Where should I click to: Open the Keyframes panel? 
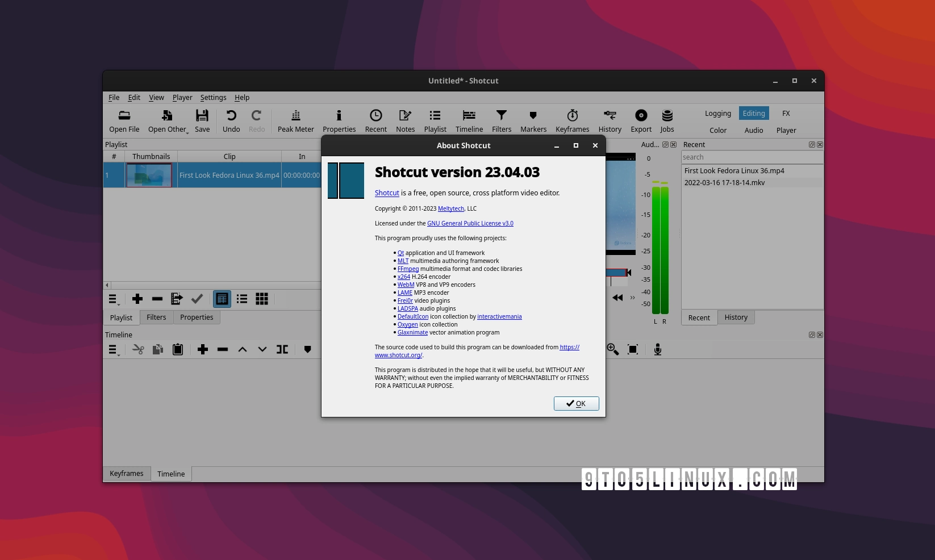572,120
